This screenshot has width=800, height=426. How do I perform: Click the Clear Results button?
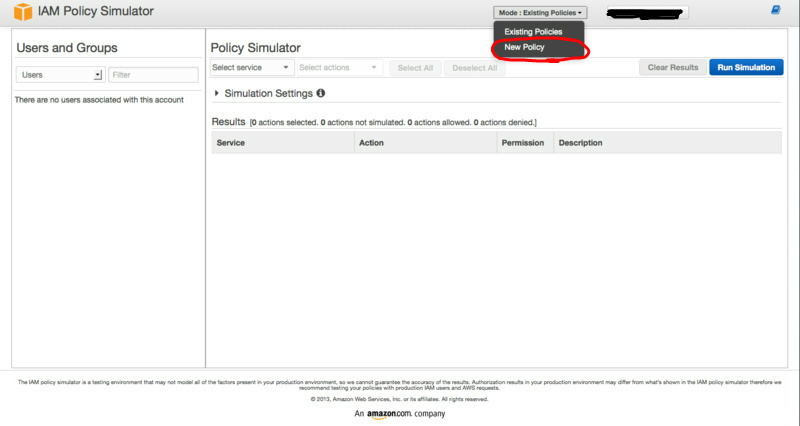tap(673, 67)
